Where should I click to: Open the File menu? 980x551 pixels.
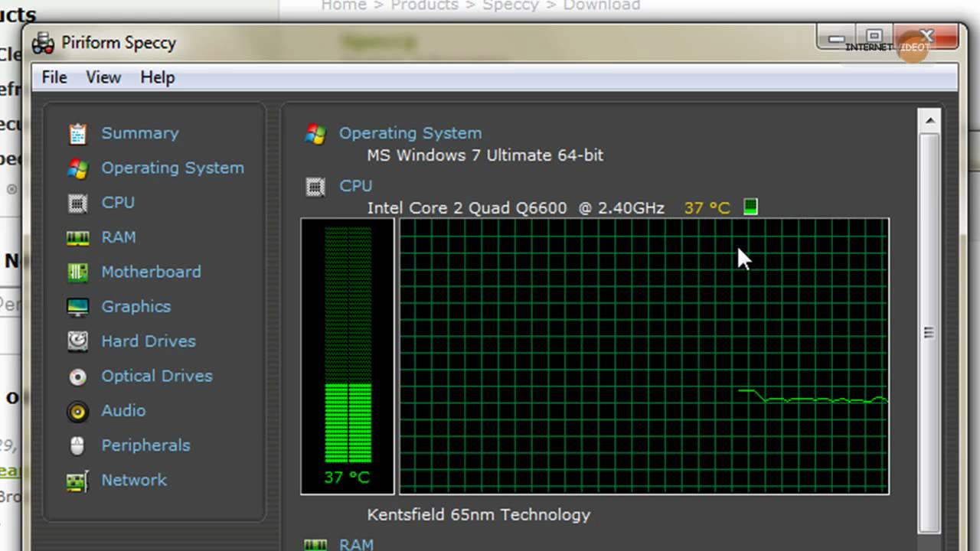(54, 77)
